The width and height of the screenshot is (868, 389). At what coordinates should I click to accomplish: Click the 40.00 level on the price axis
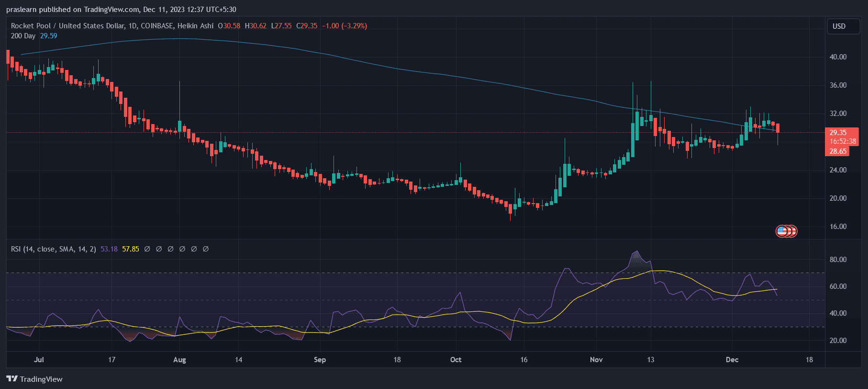[x=838, y=57]
